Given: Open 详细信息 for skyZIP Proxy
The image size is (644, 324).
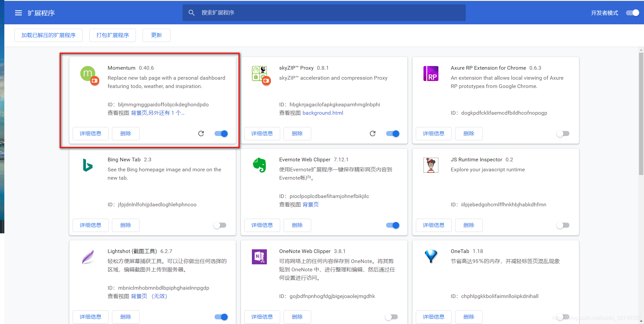Looking at the screenshot, I should [x=262, y=133].
